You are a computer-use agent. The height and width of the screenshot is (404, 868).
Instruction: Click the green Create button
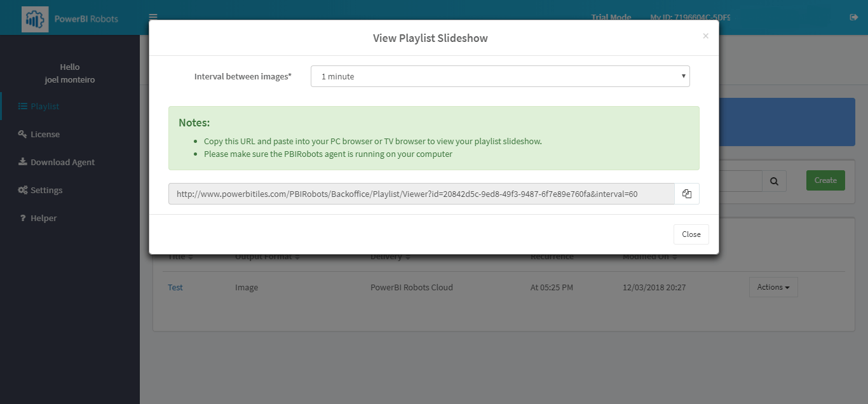coord(825,180)
